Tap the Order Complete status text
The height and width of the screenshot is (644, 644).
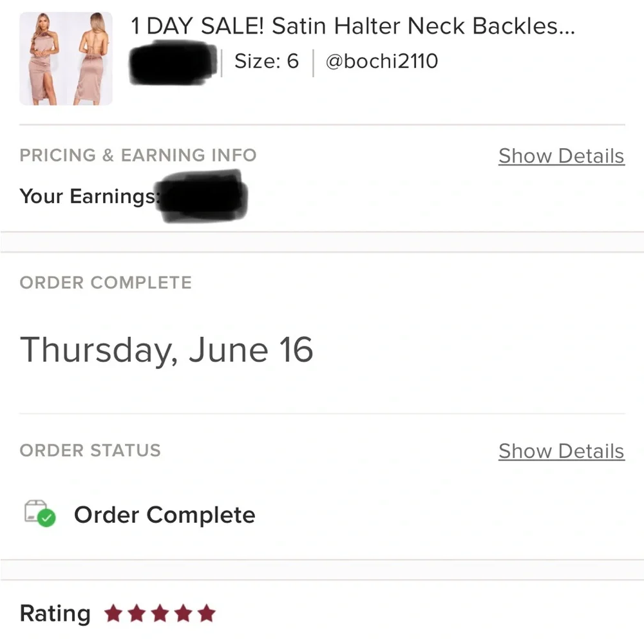(164, 515)
